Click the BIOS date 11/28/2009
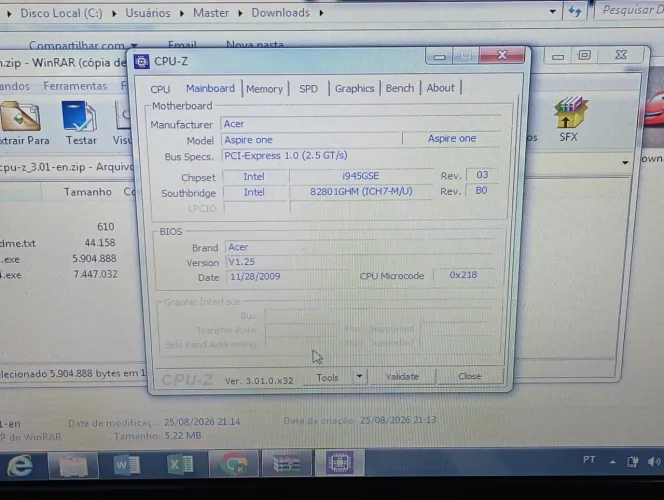Image resolution: width=664 pixels, height=500 pixels. pos(287,276)
